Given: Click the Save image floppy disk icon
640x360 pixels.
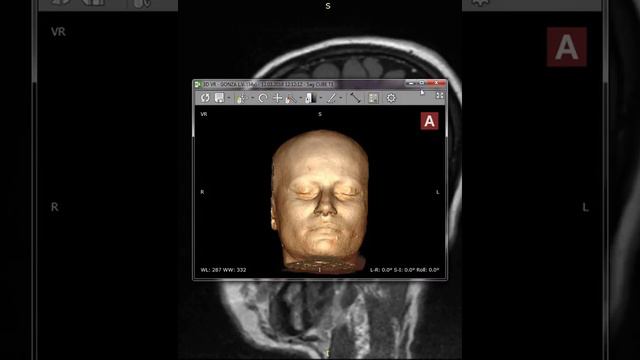Looking at the screenshot, I should click(220, 98).
